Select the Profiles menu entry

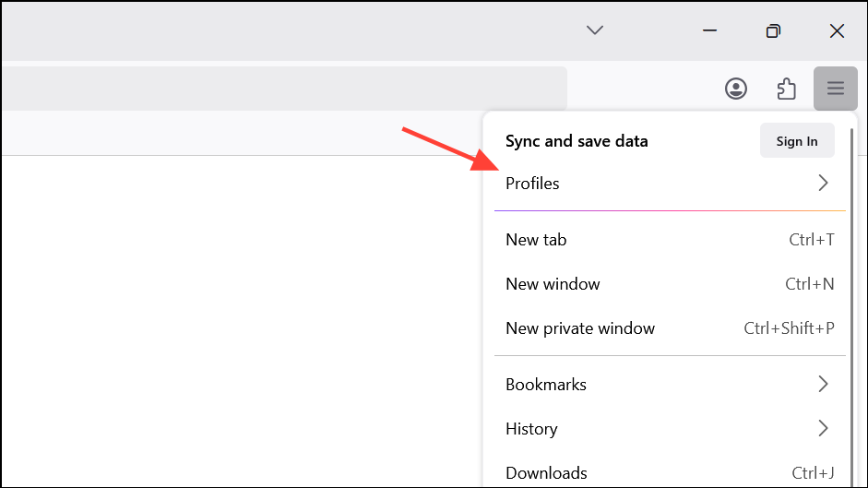pyautogui.click(x=533, y=184)
